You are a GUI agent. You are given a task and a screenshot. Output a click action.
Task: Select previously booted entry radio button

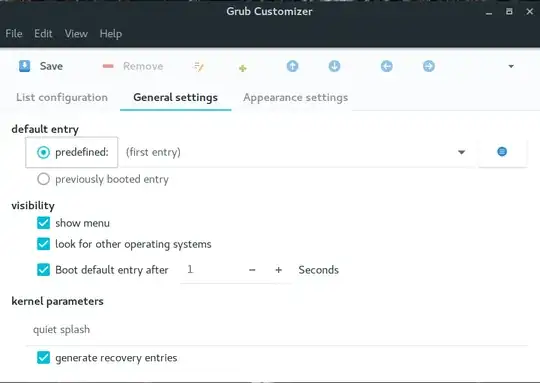click(x=43, y=179)
